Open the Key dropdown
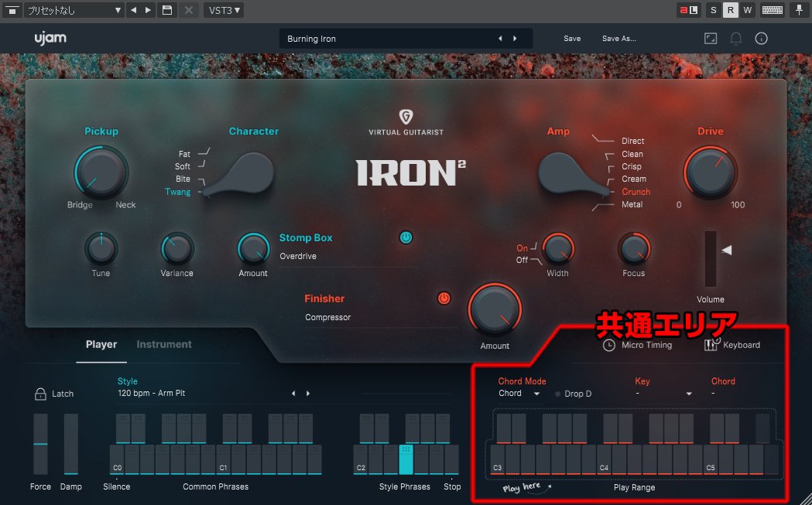Viewport: 812px width, 505px height. click(x=663, y=393)
